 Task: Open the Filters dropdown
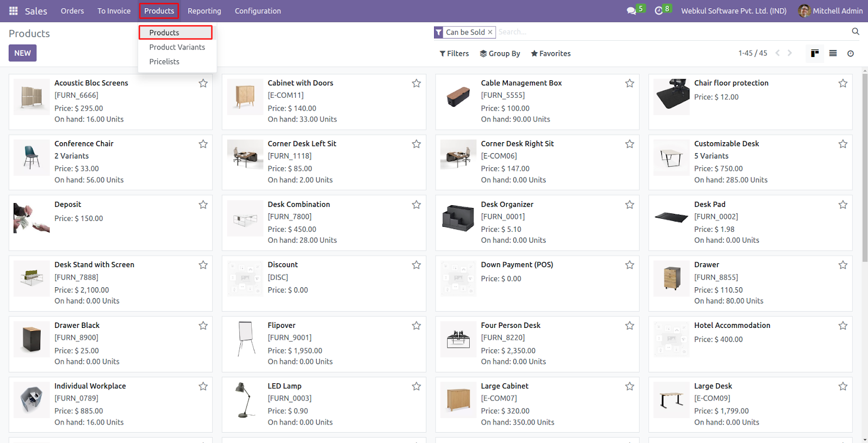point(454,53)
